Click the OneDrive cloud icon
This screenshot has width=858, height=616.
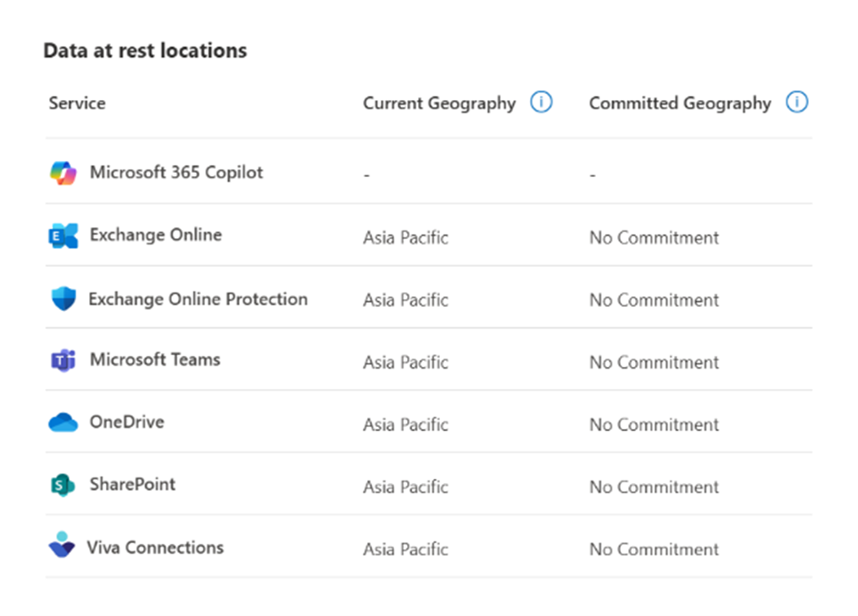[63, 422]
